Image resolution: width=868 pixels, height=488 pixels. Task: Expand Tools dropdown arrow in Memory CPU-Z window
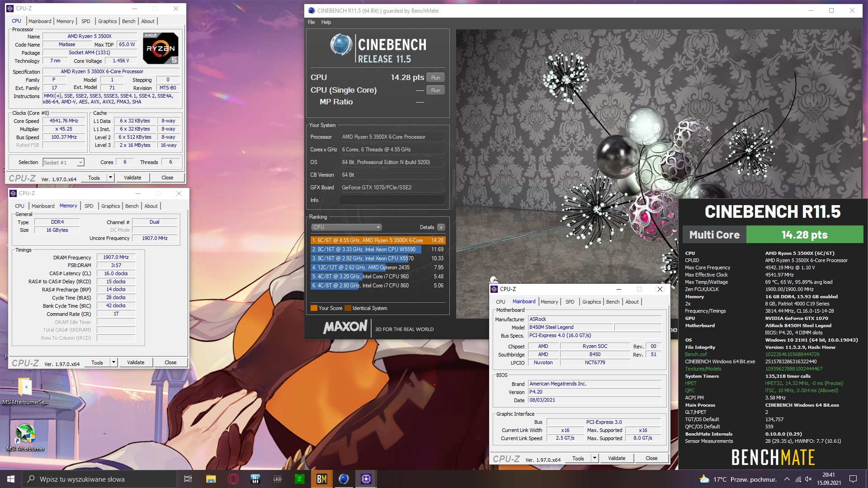click(113, 363)
